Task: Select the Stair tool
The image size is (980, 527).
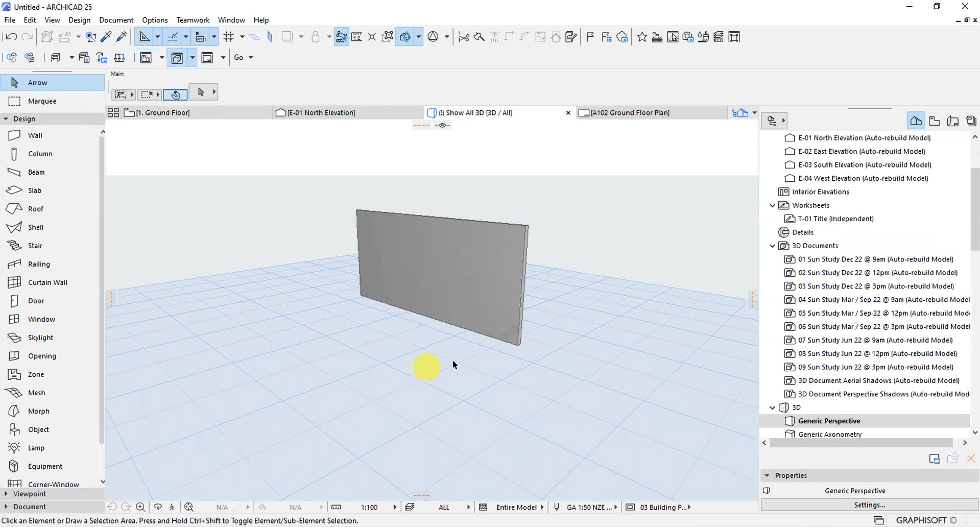Action: pos(35,246)
